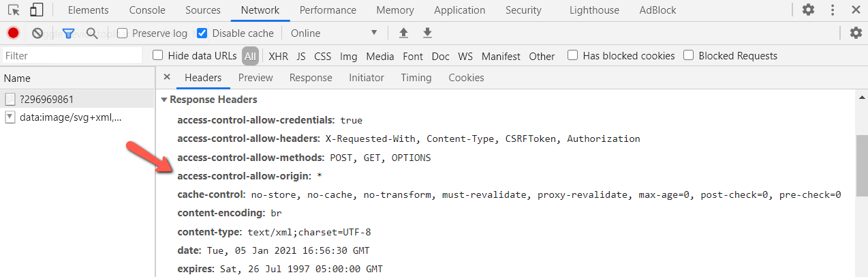Clear the network log with the clear icon
The image size is (868, 277).
[x=37, y=33]
